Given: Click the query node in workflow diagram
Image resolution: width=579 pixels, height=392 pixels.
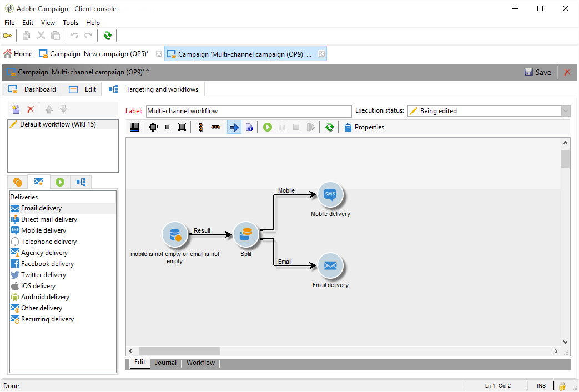Looking at the screenshot, I should coord(175,234).
